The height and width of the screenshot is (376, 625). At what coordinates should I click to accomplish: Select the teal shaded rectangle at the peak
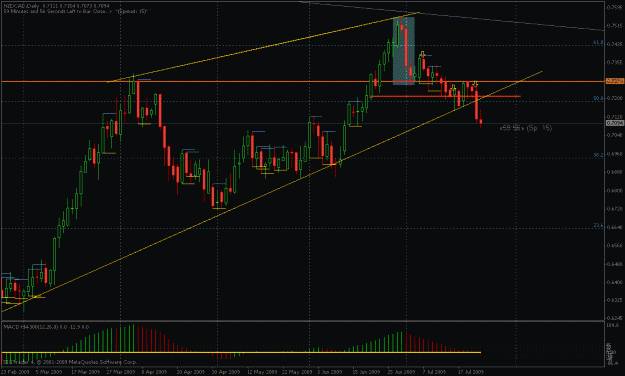[404, 51]
